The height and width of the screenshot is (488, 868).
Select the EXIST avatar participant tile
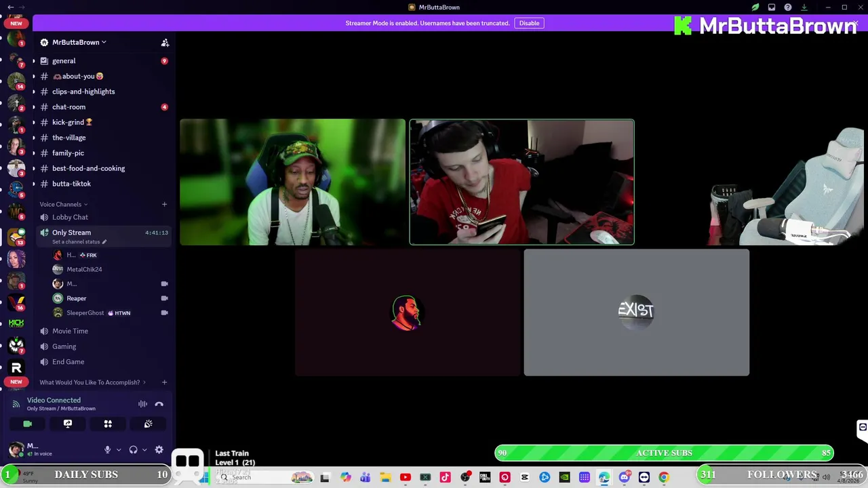636,312
